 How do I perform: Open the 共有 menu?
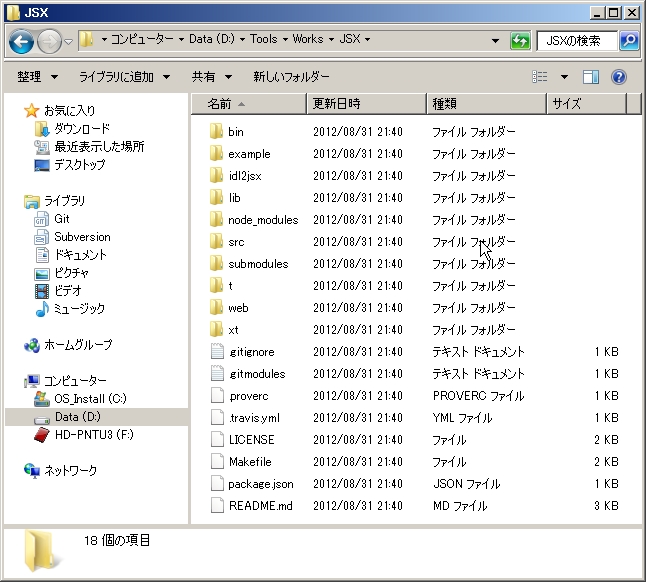tap(211, 77)
